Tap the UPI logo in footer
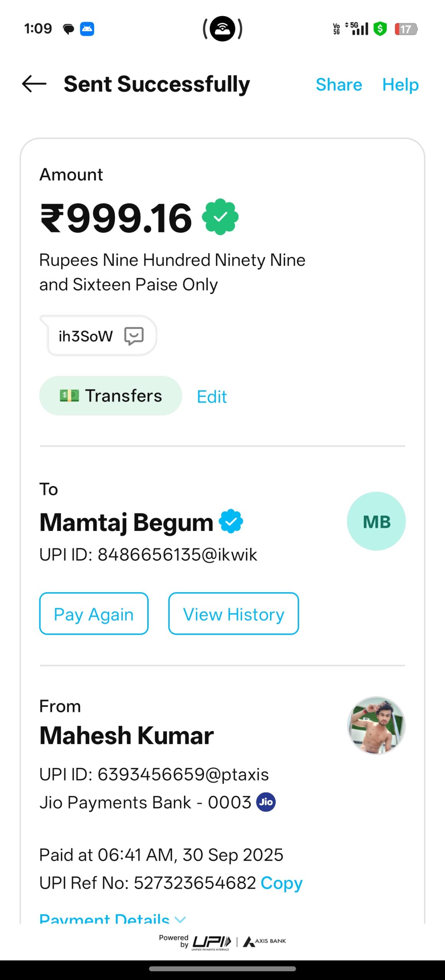 point(212,942)
